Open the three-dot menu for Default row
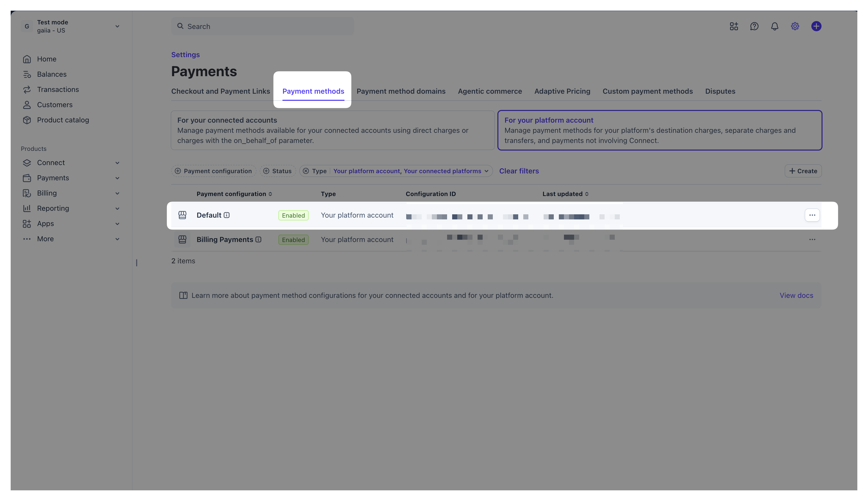Image resolution: width=868 pixels, height=501 pixels. click(812, 215)
